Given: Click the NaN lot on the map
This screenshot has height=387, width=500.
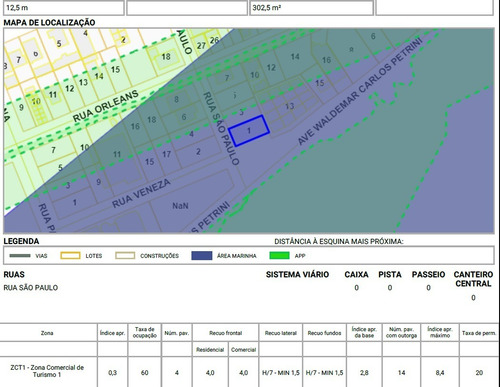Looking at the screenshot, I should (x=180, y=206).
